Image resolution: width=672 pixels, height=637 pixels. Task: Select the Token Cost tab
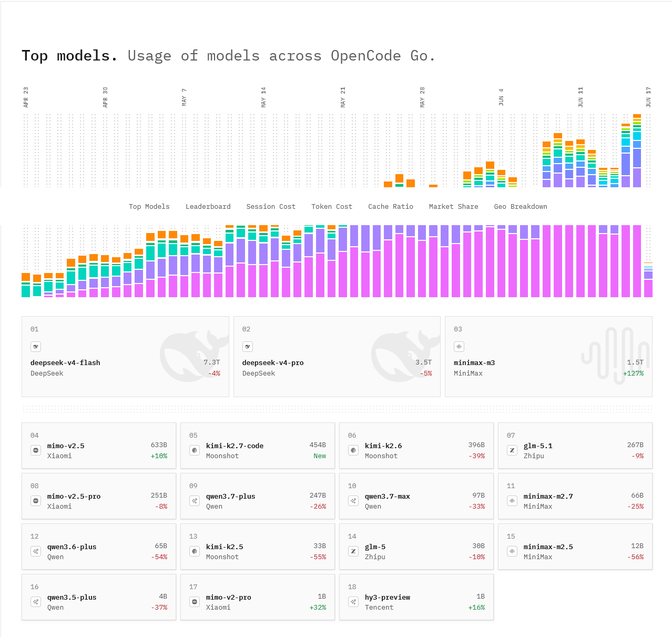tap(332, 207)
